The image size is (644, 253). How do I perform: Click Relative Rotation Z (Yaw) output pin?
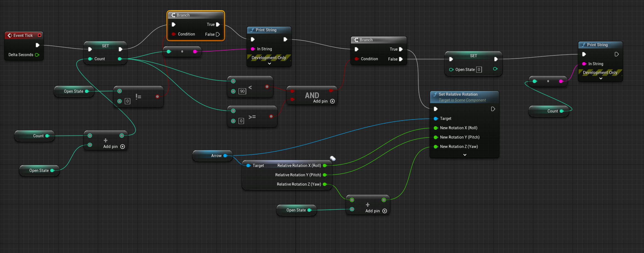coord(325,184)
